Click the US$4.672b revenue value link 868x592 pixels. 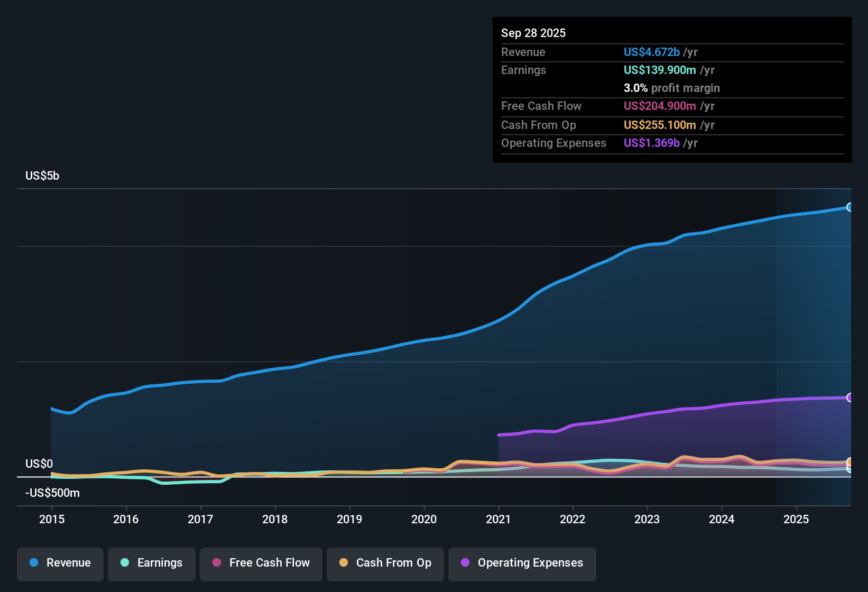651,52
